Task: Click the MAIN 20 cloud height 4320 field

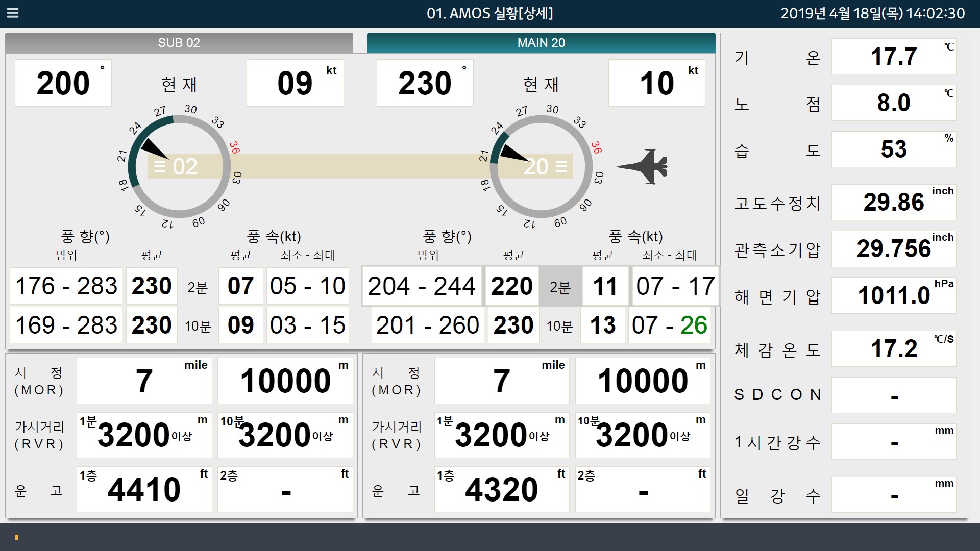Action: [501, 489]
